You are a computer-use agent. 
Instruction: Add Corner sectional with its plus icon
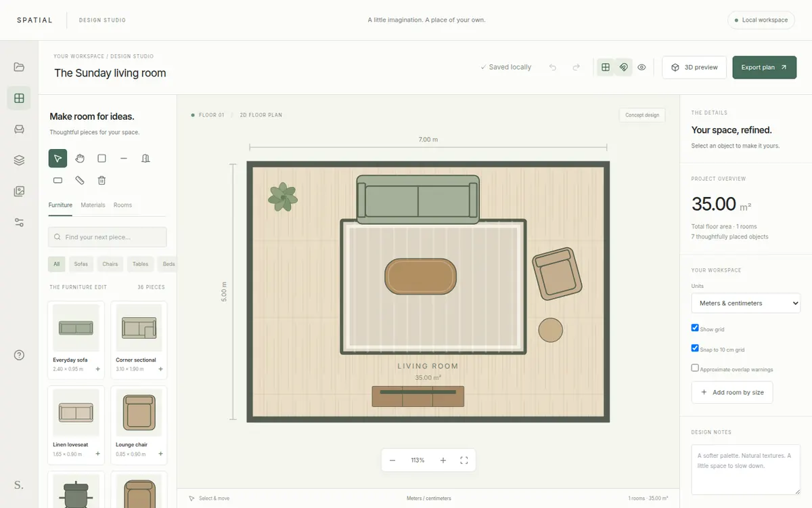point(160,369)
